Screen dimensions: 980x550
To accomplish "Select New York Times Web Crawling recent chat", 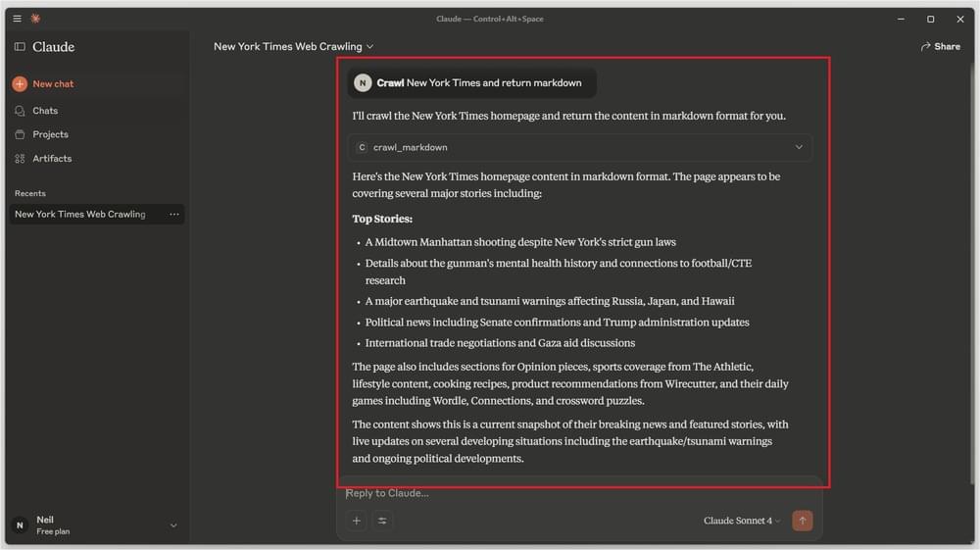I will click(x=80, y=215).
